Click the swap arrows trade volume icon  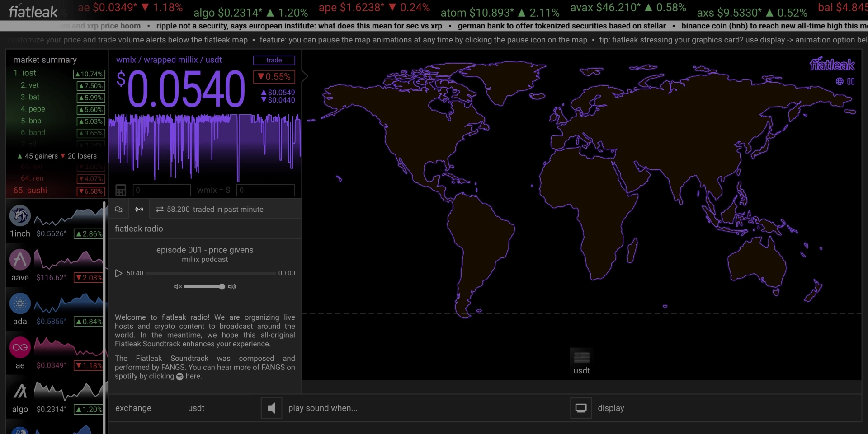pyautogui.click(x=160, y=209)
